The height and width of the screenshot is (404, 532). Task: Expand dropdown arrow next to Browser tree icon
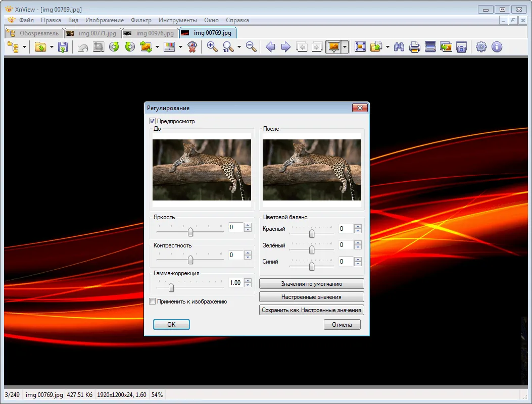[24, 47]
